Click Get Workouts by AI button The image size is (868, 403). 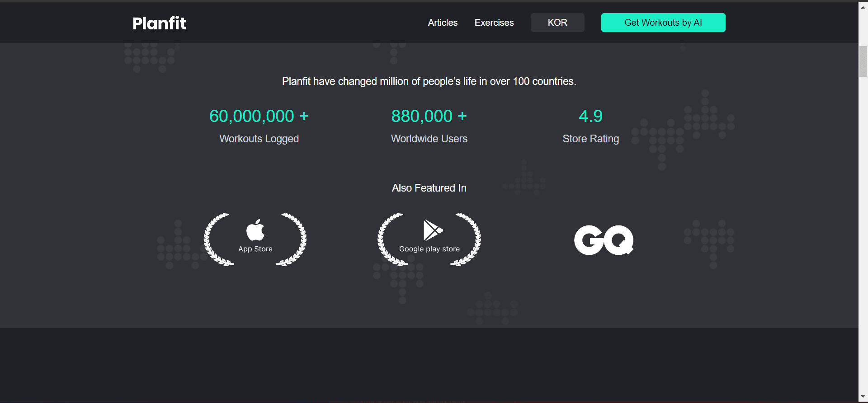pyautogui.click(x=663, y=23)
